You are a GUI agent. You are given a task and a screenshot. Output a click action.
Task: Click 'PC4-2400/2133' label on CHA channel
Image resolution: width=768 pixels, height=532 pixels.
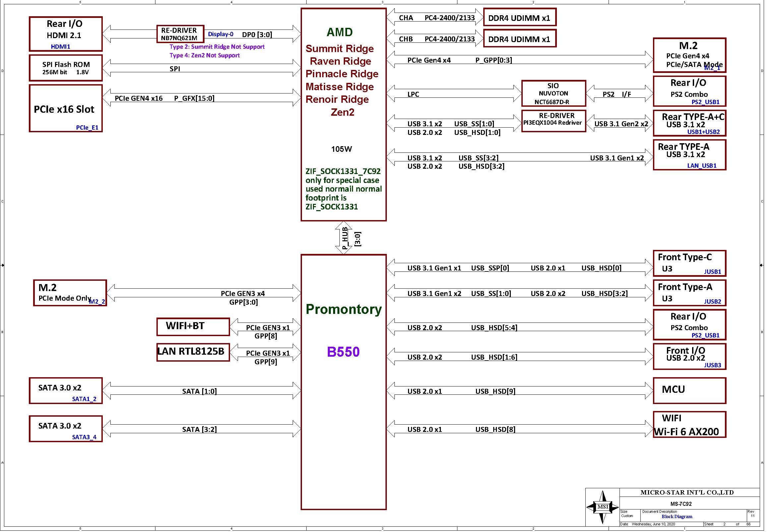pyautogui.click(x=450, y=18)
